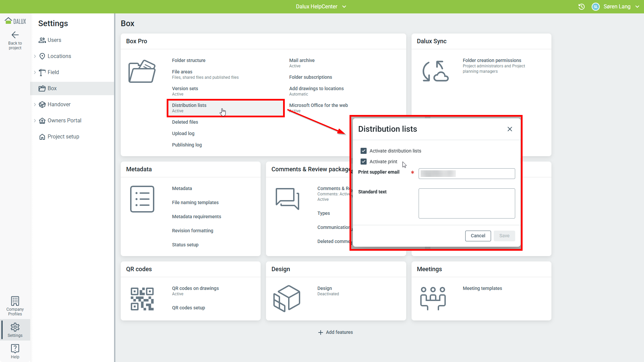
Task: Expand the Owners Portal section
Action: pyautogui.click(x=35, y=121)
